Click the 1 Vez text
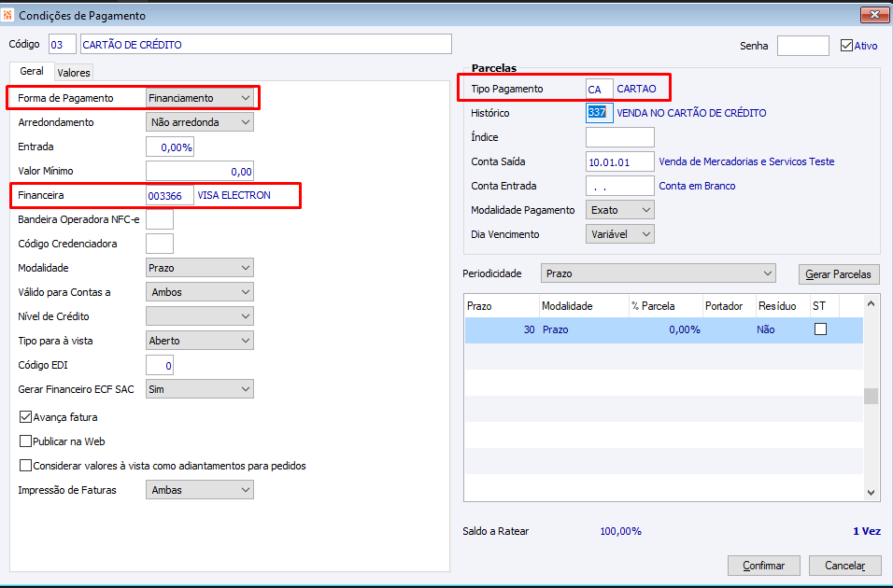The height and width of the screenshot is (588, 893). [x=867, y=531]
